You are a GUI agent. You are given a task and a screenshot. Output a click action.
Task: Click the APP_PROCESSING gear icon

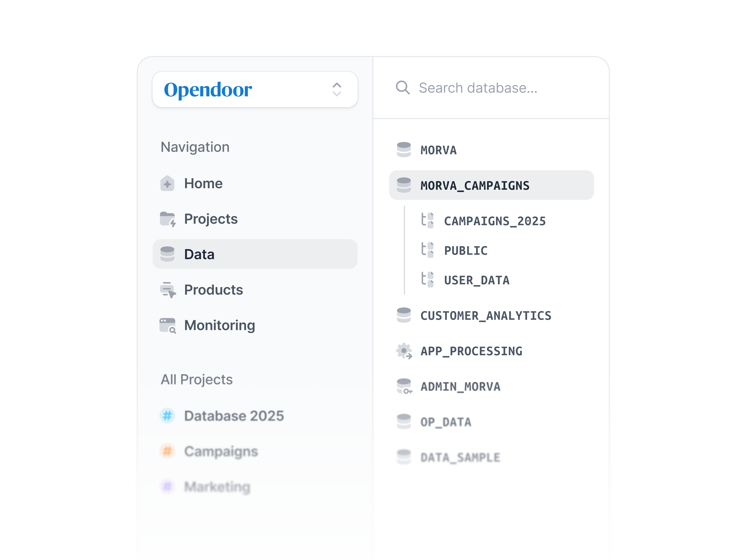tap(404, 351)
